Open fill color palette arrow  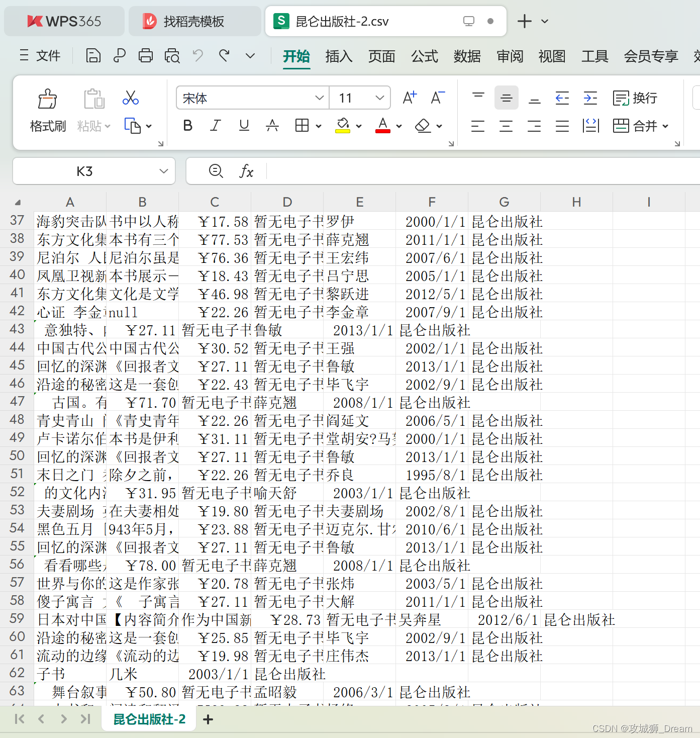coord(359,126)
